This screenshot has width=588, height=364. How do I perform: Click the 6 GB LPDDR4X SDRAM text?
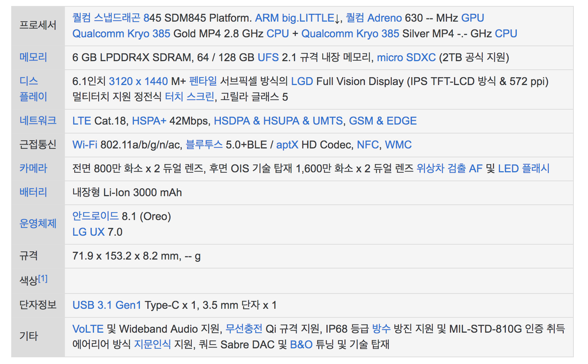pyautogui.click(x=132, y=57)
